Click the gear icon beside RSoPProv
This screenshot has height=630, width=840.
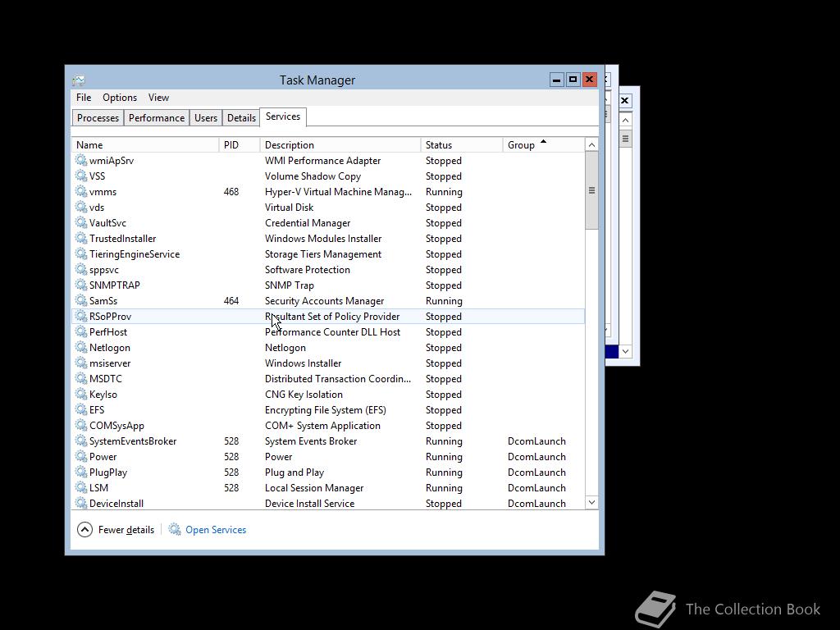(x=81, y=316)
